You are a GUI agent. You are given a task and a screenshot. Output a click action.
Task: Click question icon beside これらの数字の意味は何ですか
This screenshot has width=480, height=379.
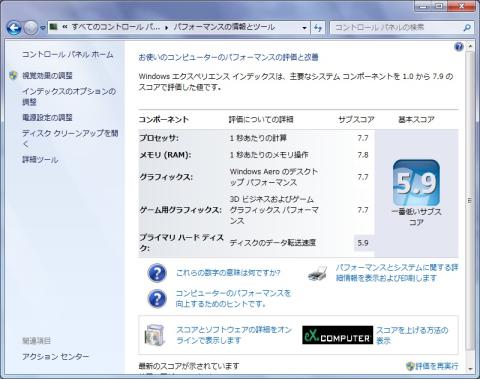point(157,273)
